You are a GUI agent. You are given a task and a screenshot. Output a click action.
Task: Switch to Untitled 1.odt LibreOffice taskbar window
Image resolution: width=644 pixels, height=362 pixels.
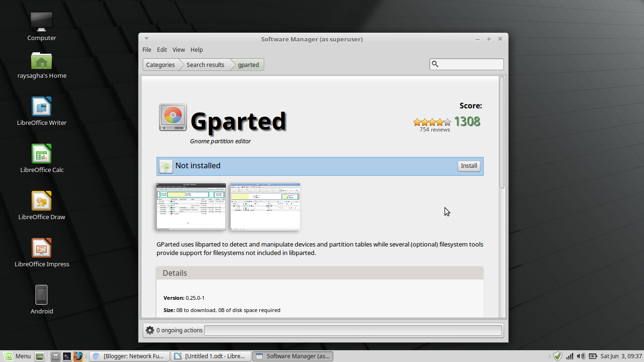[x=211, y=356]
